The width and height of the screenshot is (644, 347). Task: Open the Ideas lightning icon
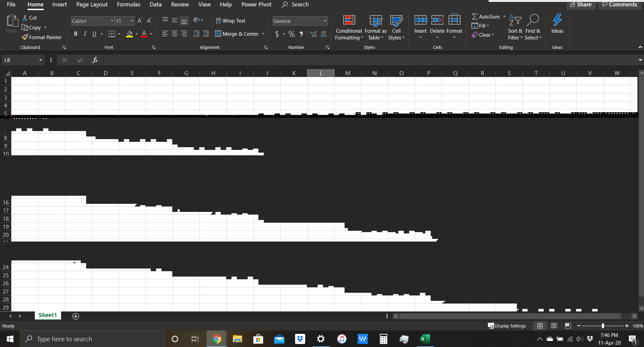[557, 20]
